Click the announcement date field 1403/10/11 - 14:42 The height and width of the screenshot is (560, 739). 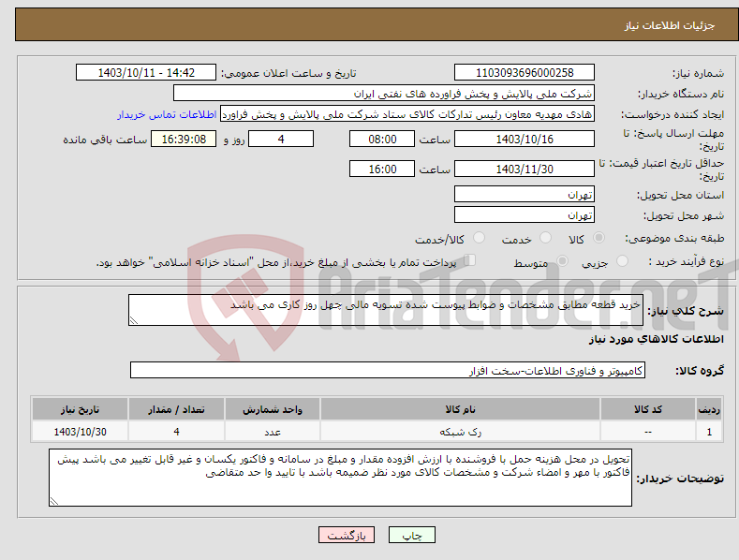tap(146, 73)
